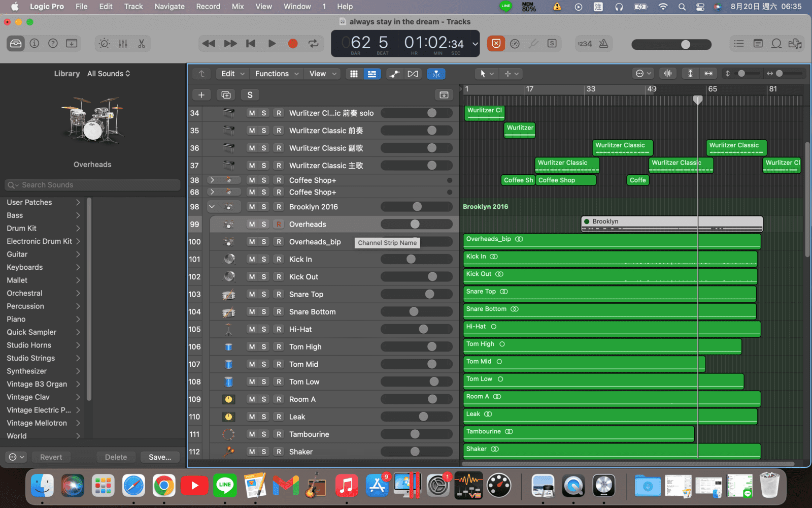Solo the Snare Top track
The width and height of the screenshot is (812, 508).
(x=264, y=294)
